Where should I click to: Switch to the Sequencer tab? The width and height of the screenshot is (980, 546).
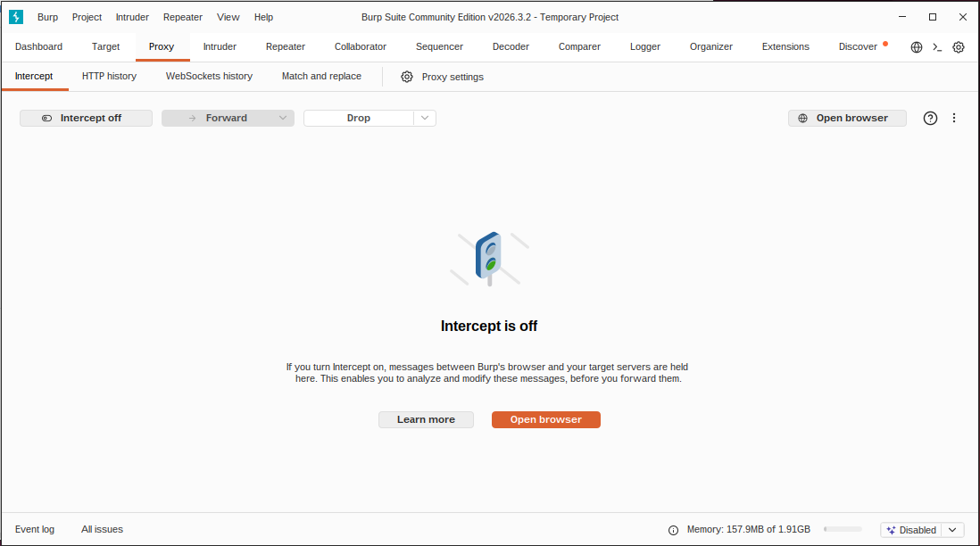439,47
